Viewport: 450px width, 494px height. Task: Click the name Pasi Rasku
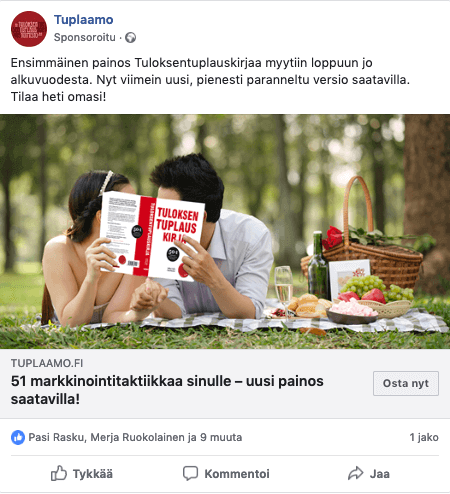(56, 437)
